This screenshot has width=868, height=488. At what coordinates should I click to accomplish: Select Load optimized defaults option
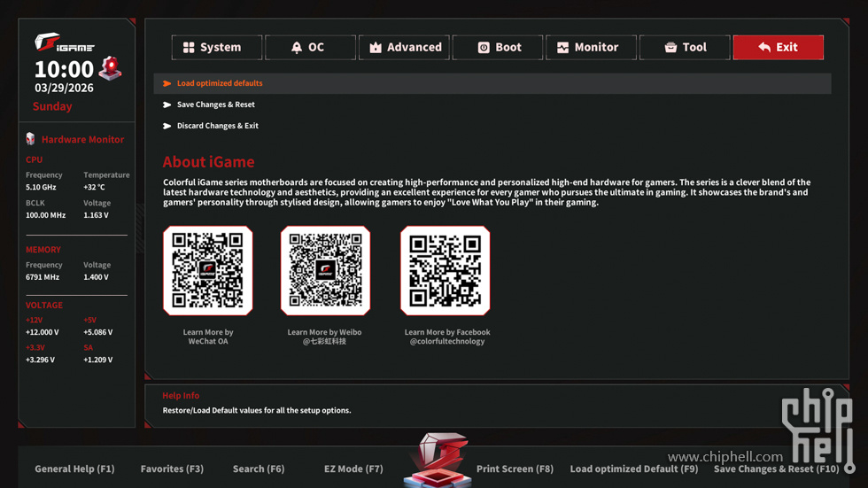coord(492,83)
